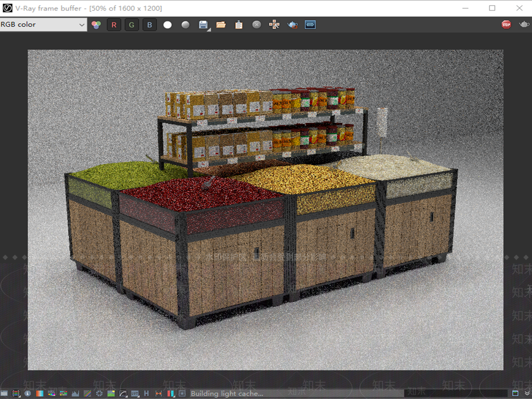Screen dimensions: 532x399
Task: Toggle the red channel button
Action: coord(114,25)
